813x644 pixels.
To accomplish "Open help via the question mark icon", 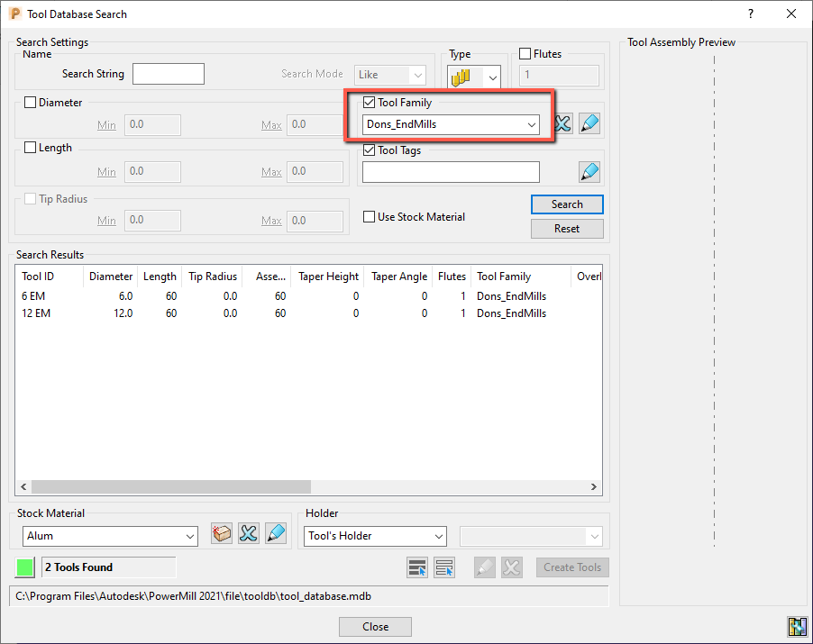I will [750, 14].
